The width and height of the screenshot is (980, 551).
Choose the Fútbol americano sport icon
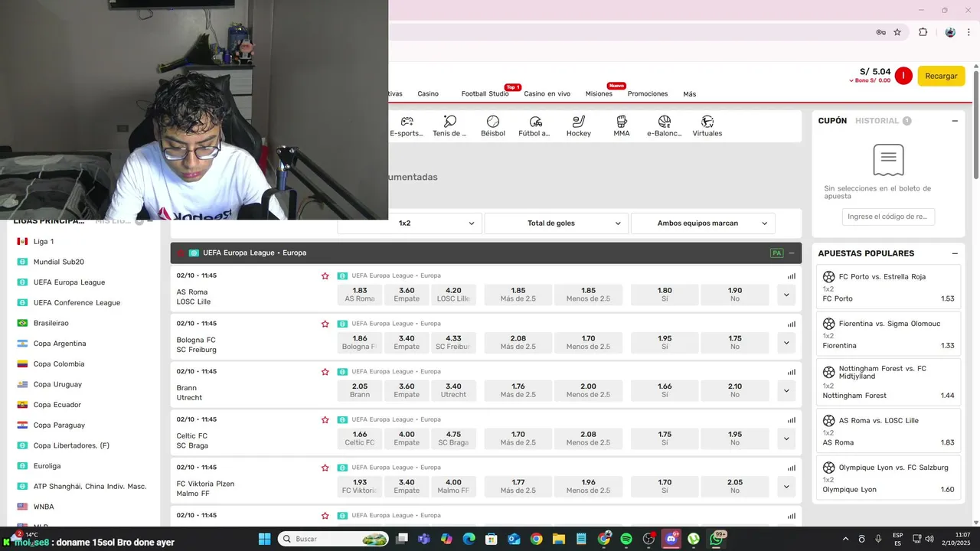tap(535, 126)
